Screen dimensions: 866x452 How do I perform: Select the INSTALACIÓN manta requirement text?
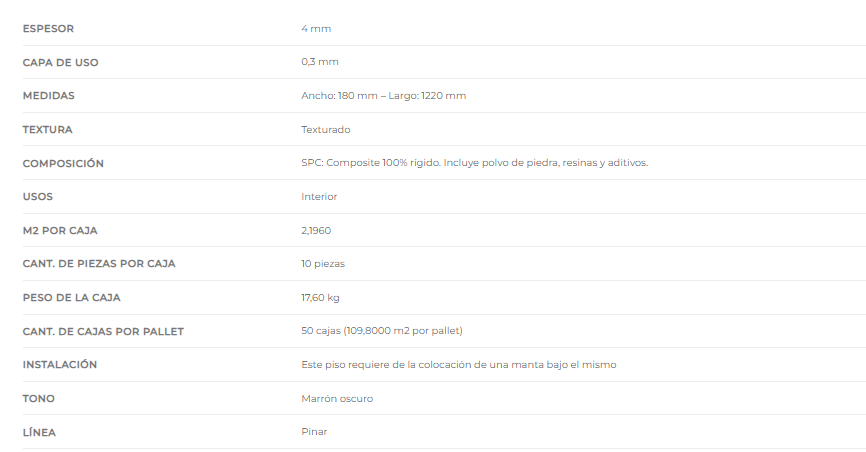(458, 365)
